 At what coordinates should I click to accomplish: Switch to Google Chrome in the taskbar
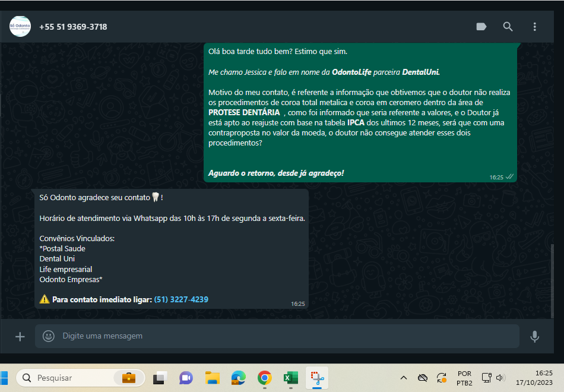click(264, 378)
